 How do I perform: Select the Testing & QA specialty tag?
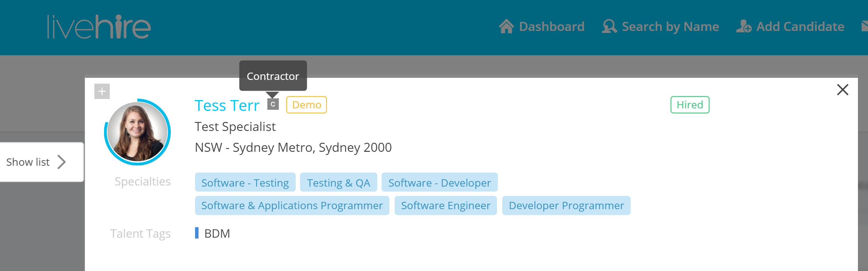(338, 182)
